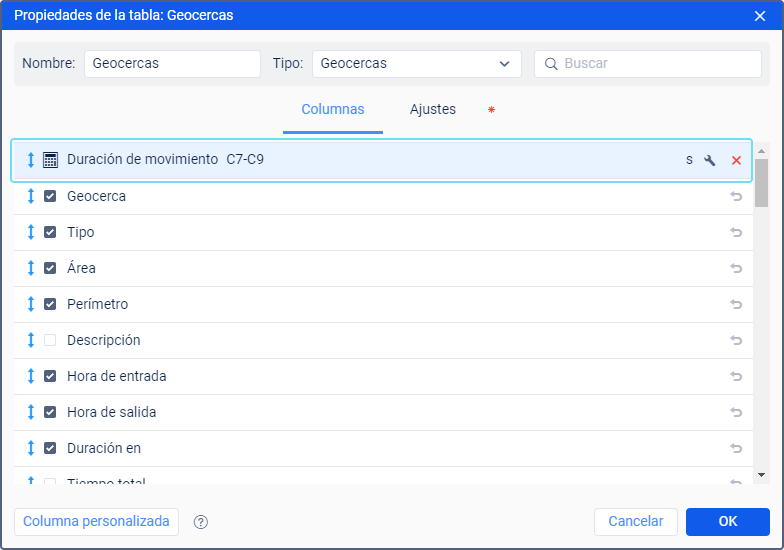784x550 pixels.
Task: Click the Hora de entrada label
Action: [x=116, y=376]
